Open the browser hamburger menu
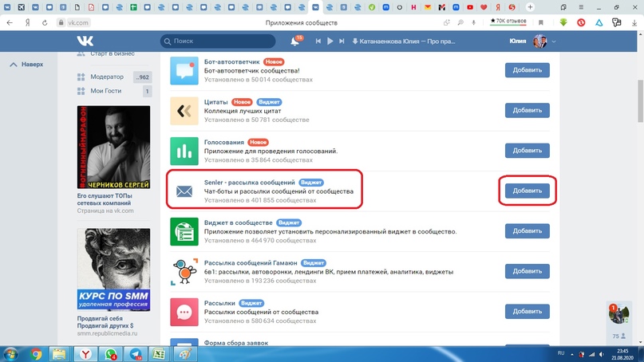644x362 pixels. 581,7
